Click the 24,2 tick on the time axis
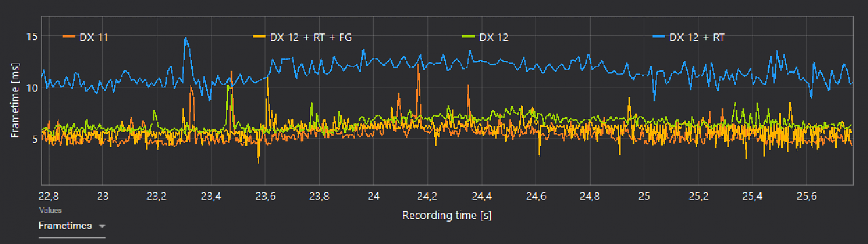The height and width of the screenshot is (244, 868). coord(428,197)
